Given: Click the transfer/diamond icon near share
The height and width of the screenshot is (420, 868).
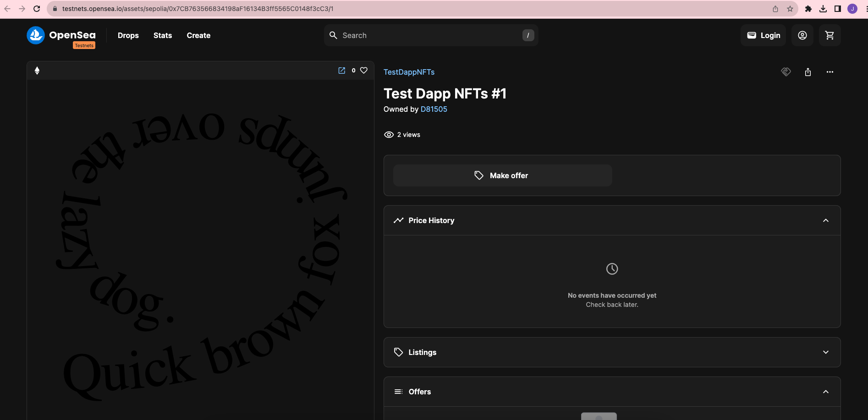Looking at the screenshot, I should [x=786, y=72].
